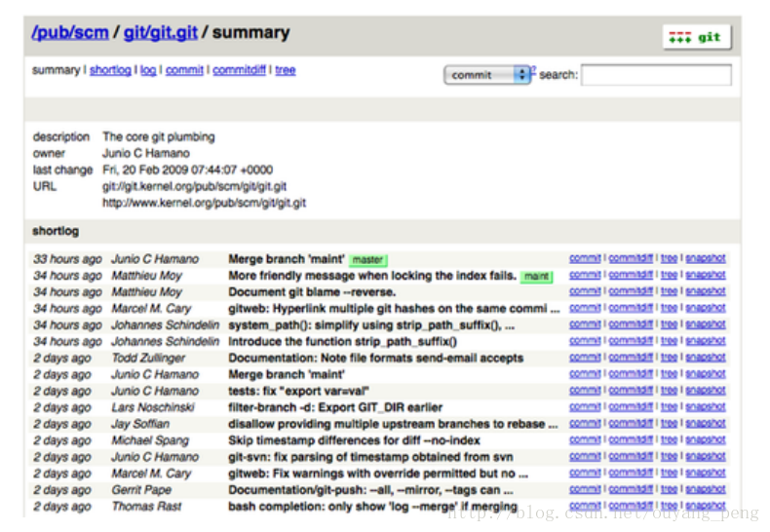This screenshot has width=770, height=532.
Task: Open 'git-svn: fix parsing of timestamp' commit
Action: (370, 457)
